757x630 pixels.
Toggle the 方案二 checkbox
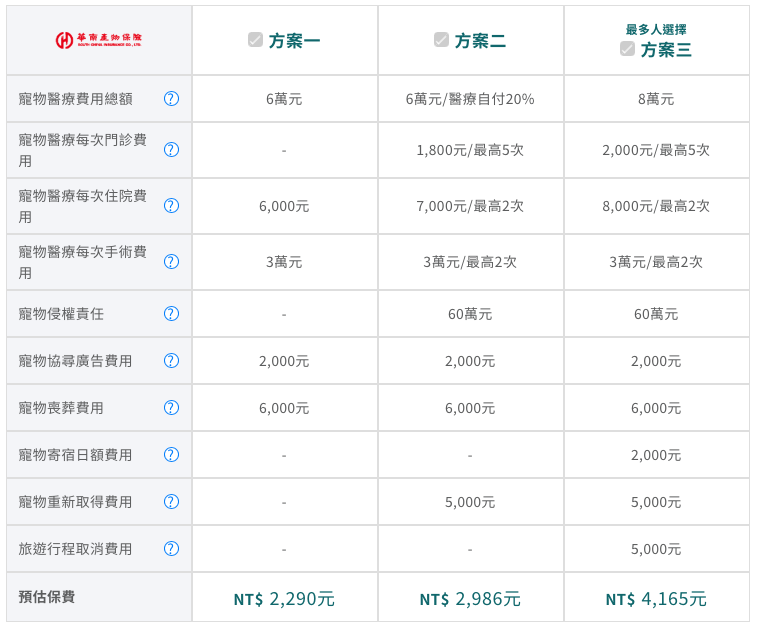(x=441, y=40)
